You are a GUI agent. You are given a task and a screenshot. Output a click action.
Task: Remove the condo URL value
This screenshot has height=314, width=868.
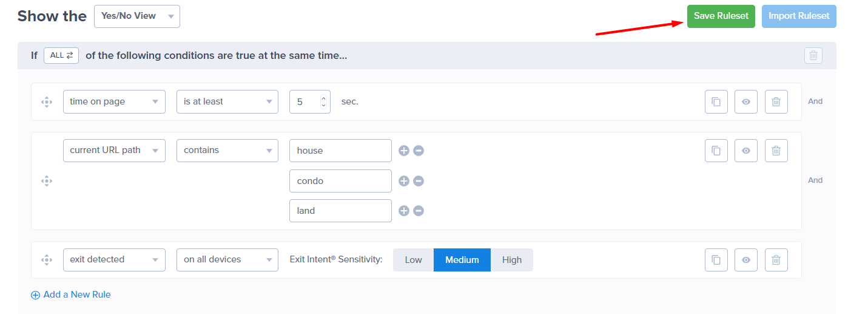419,181
